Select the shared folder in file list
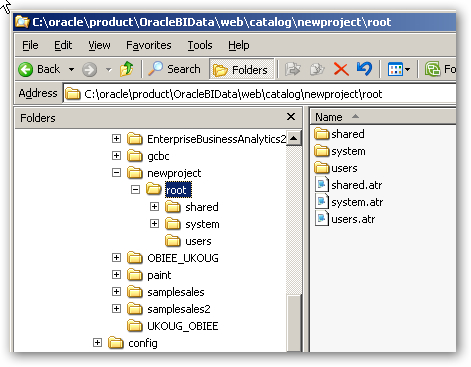The image size is (471, 367). 339,134
